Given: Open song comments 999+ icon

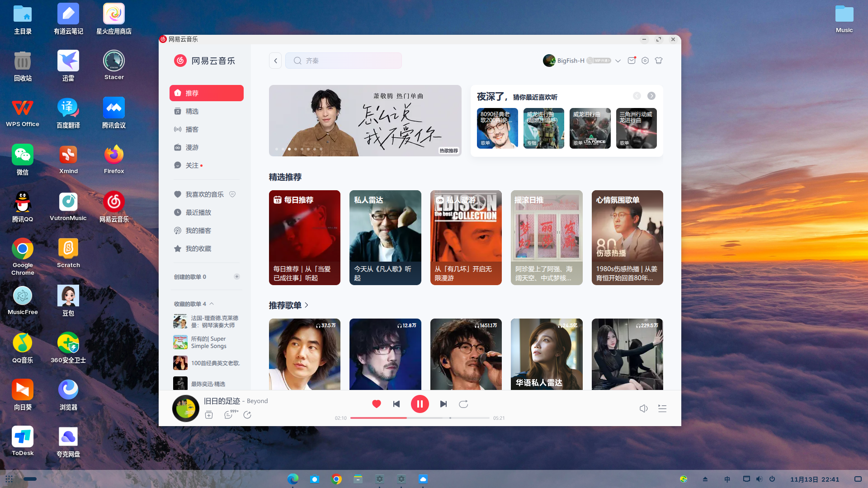Looking at the screenshot, I should click(x=230, y=414).
